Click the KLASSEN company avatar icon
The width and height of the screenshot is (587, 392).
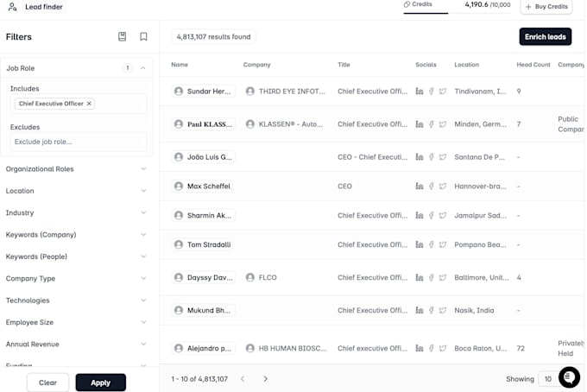tap(250, 124)
